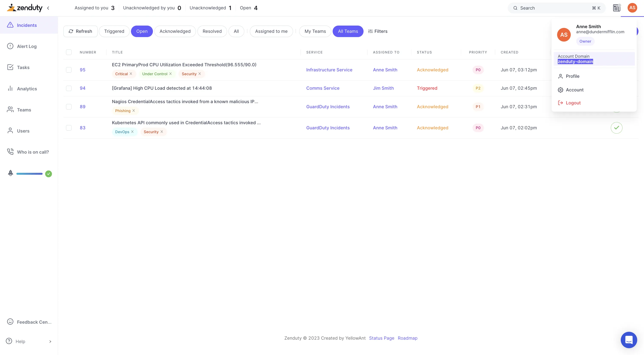Image resolution: width=644 pixels, height=355 pixels.
Task: Click the Who is on call phone icon
Action: pyautogui.click(x=10, y=152)
